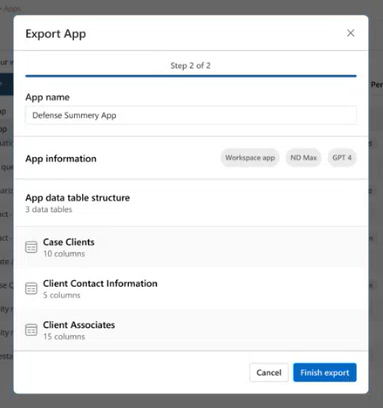
Task: Click the GPT 4 tag
Action: [342, 158]
